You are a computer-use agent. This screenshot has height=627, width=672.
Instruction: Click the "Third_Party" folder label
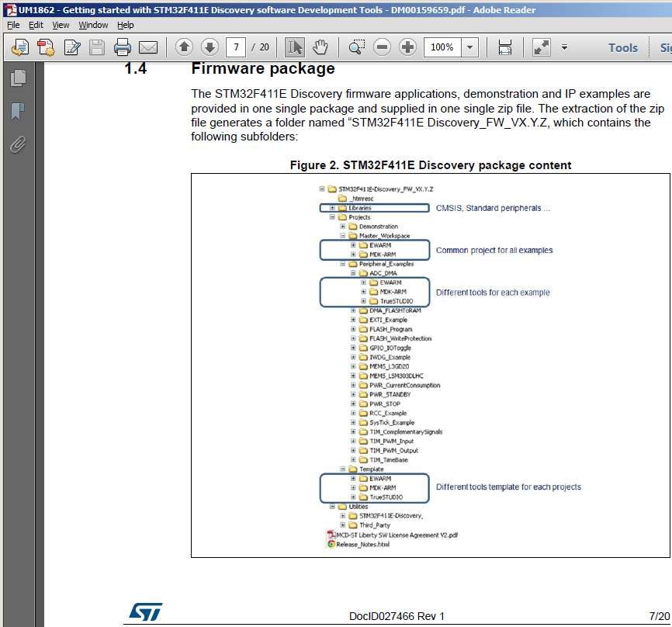click(375, 525)
